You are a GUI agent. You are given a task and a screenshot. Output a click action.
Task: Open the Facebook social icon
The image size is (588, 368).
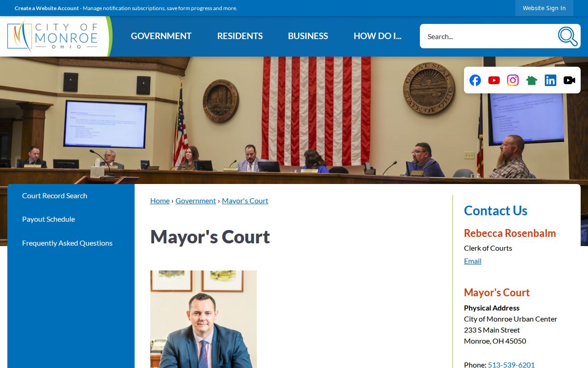(475, 80)
